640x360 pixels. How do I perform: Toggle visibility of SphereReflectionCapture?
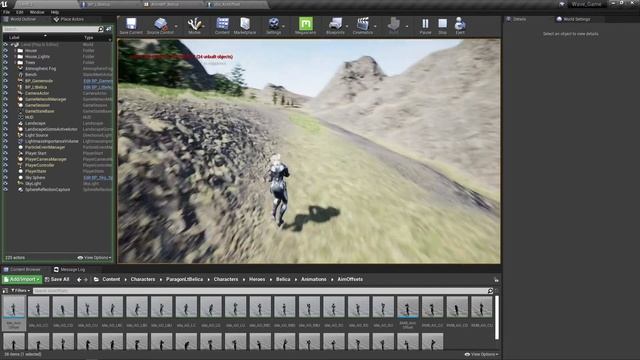(5, 189)
